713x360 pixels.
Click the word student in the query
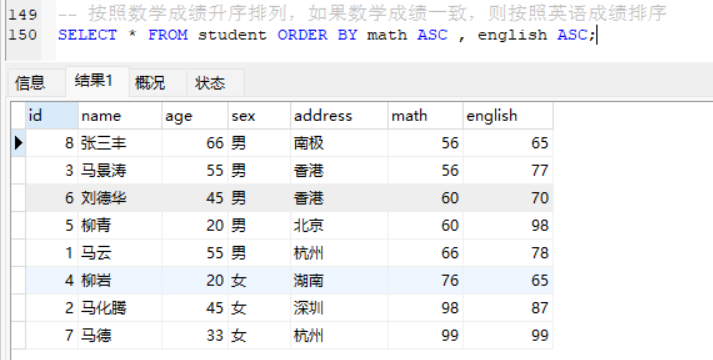pyautogui.click(x=232, y=35)
